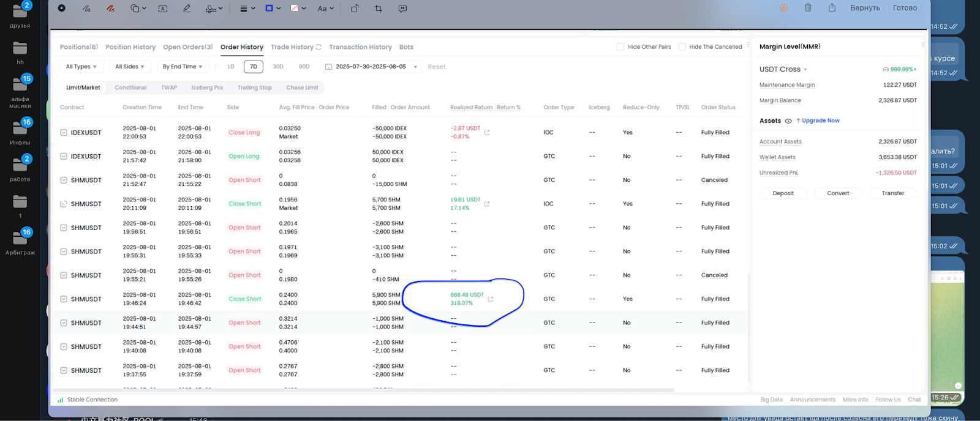Select the Conditional order filter
This screenshot has width=980, height=421.
130,88
